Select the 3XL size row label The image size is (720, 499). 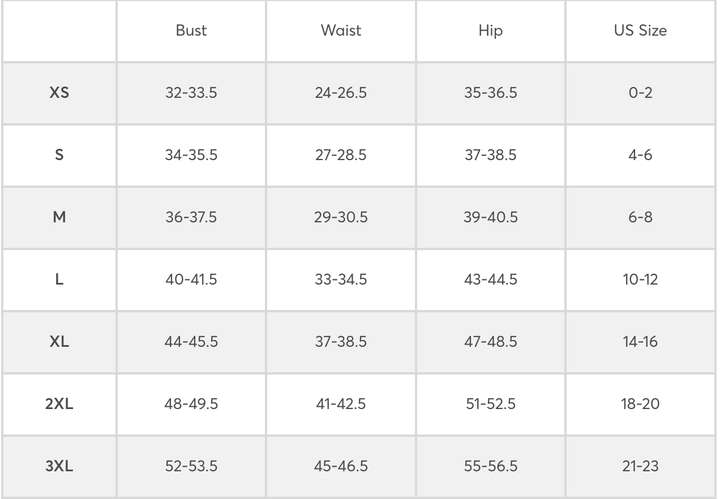click(59, 466)
